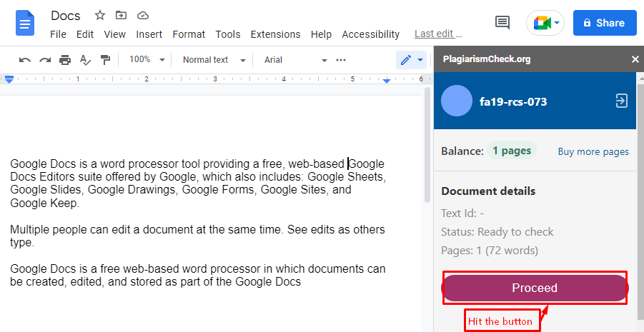Click the left indent ruler marker
Screen dimensions: 644x332
click(9, 79)
